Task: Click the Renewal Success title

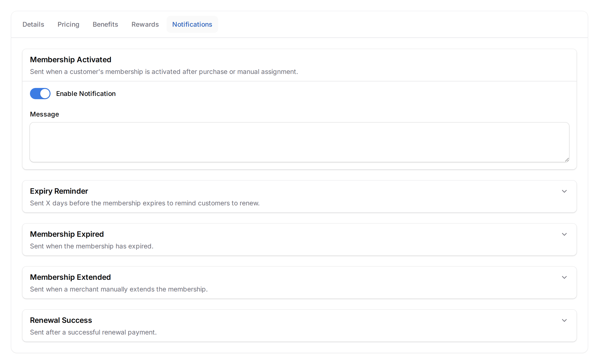Action: (x=61, y=320)
